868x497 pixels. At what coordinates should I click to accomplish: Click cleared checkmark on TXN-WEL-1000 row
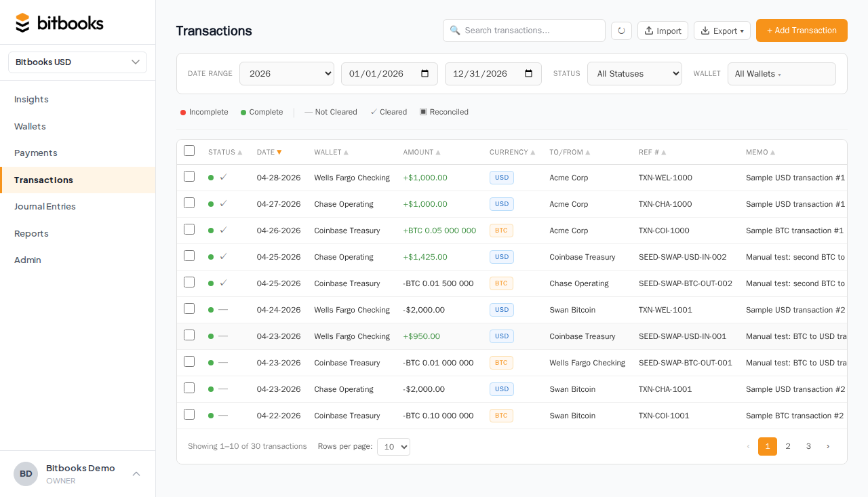223,177
